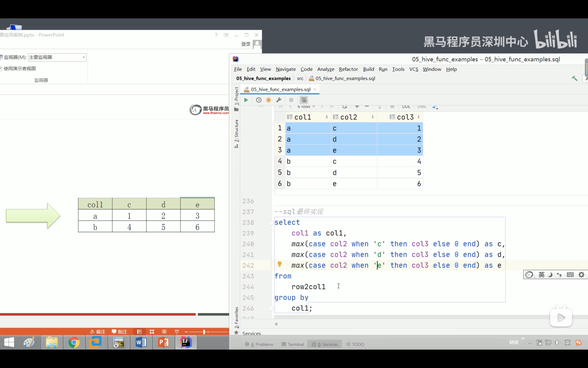Image resolution: width=588 pixels, height=368 pixels.
Task: Start PowerPoint slideshow from status bar
Action: pyautogui.click(x=177, y=331)
